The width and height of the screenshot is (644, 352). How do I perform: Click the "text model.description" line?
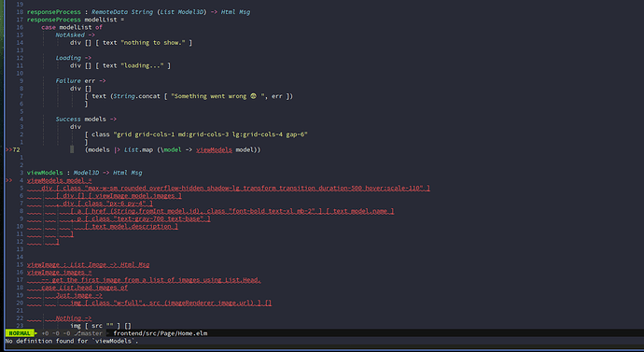(131, 226)
